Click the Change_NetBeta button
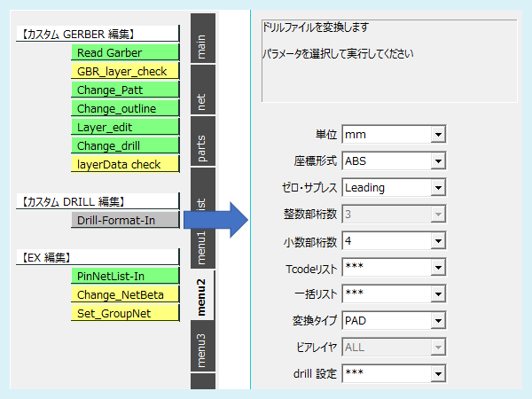 pos(125,294)
